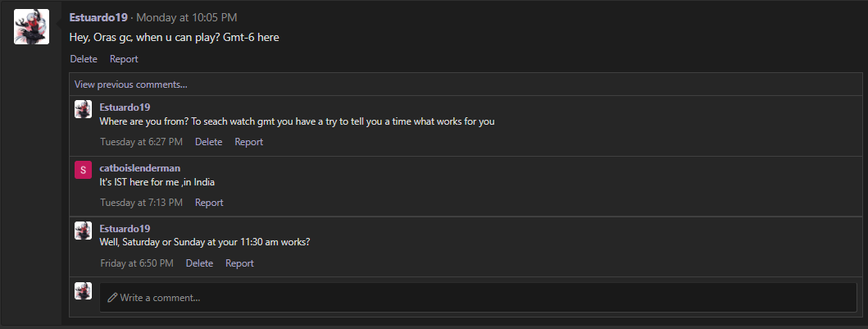Viewport: 868px width, 329px height.
Task: Open the Tuesday at 7:13 PM timestamp
Action: (x=141, y=203)
